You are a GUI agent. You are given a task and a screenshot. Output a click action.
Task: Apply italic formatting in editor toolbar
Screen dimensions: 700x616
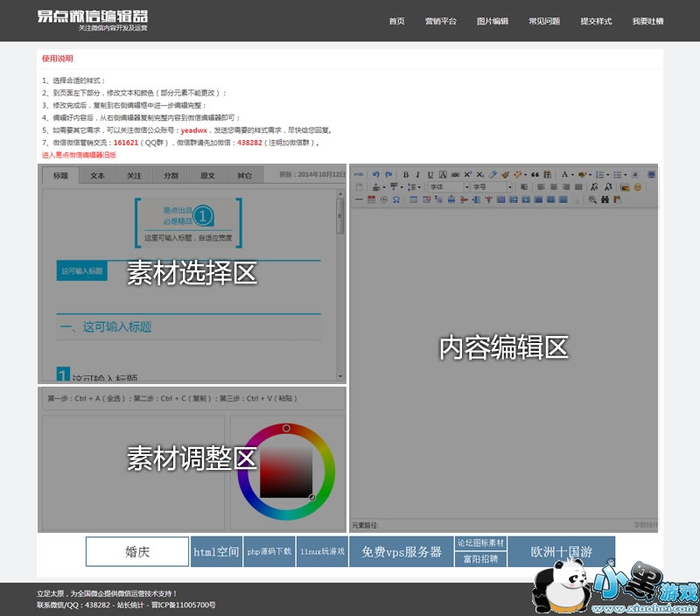click(x=417, y=175)
